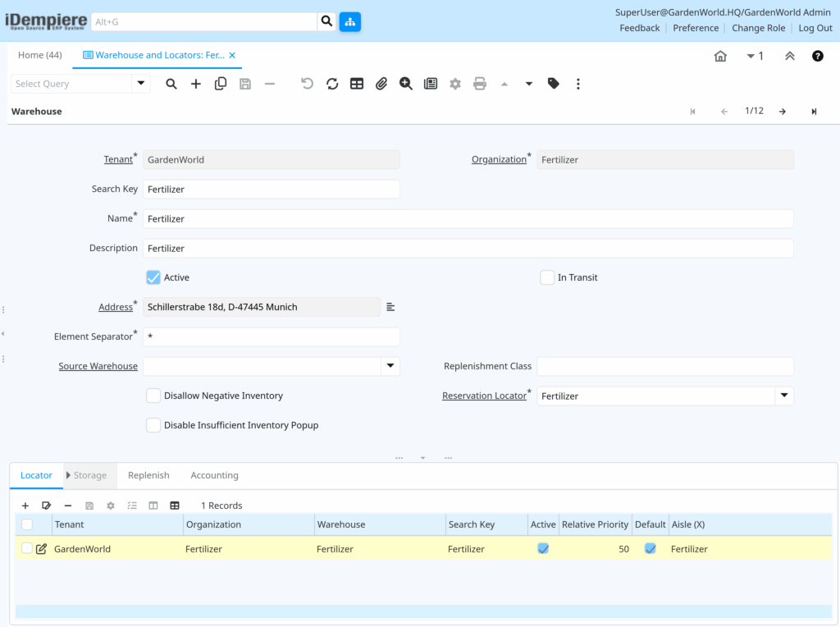
Task: Open Reservation Locator dropdown arrow
Action: pos(784,396)
